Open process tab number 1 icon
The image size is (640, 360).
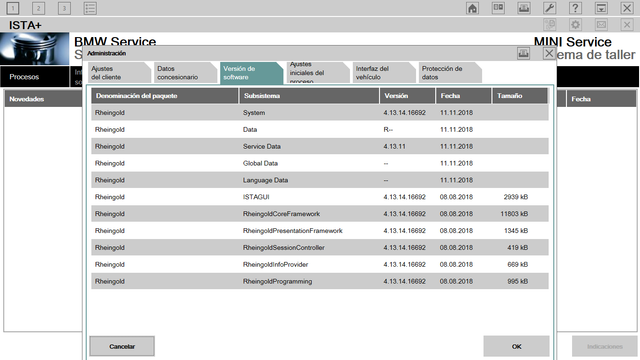[13, 8]
